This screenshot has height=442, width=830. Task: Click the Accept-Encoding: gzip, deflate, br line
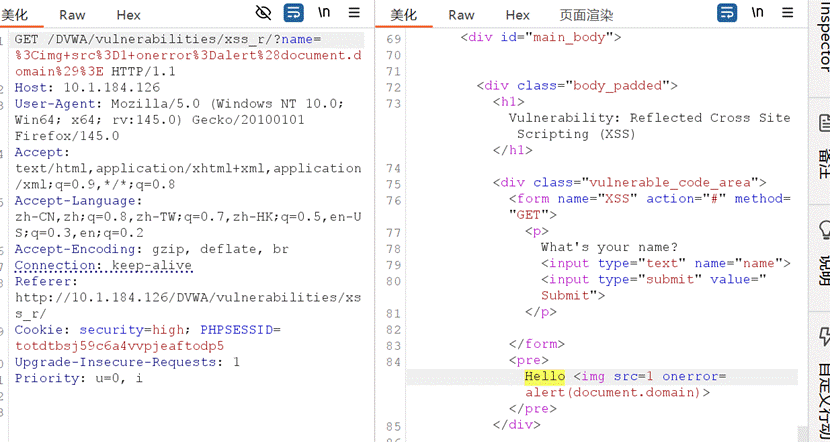pyautogui.click(x=151, y=249)
